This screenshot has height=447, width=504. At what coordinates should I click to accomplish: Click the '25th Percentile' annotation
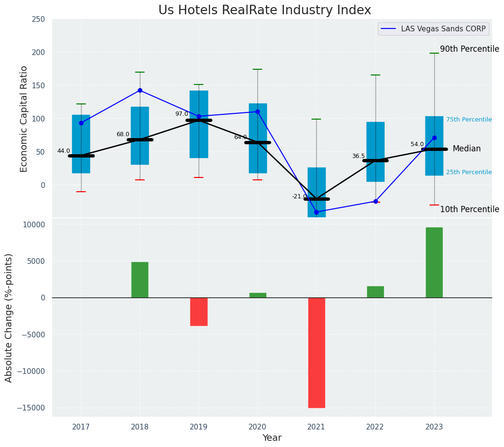(x=469, y=172)
